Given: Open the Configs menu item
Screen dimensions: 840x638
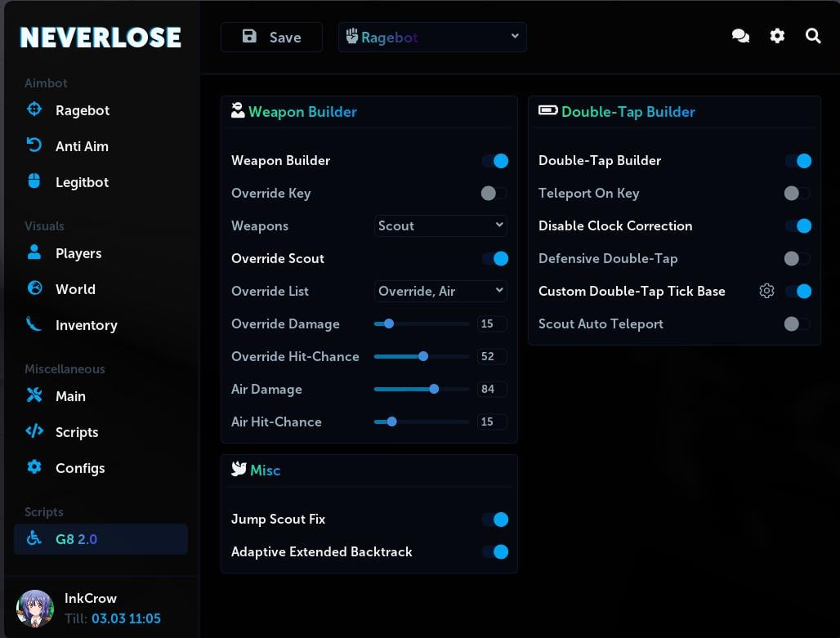Looking at the screenshot, I should (x=80, y=468).
